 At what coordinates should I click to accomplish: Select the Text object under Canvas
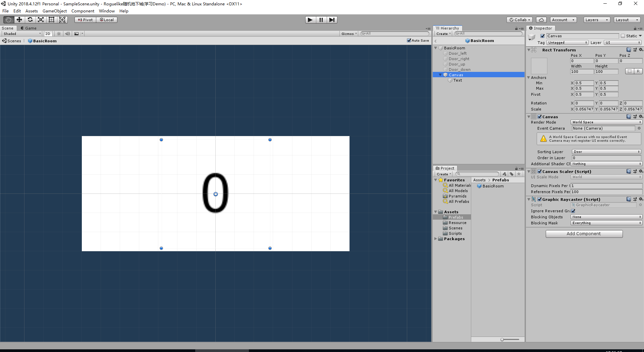457,80
